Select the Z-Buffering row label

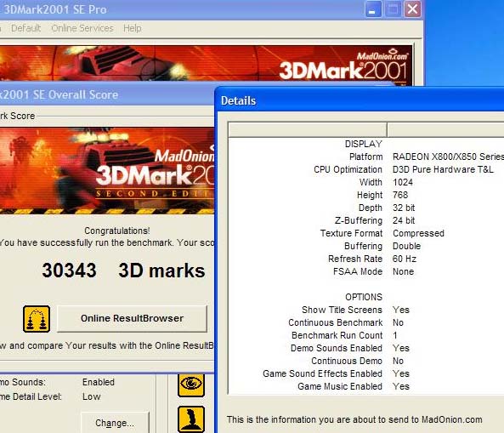click(x=359, y=220)
